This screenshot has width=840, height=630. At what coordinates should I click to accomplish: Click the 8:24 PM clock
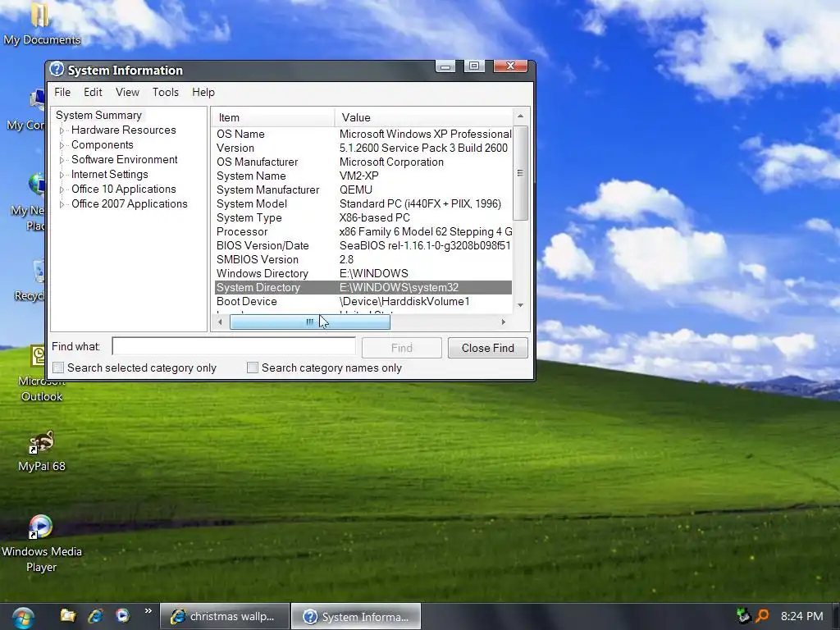801,617
